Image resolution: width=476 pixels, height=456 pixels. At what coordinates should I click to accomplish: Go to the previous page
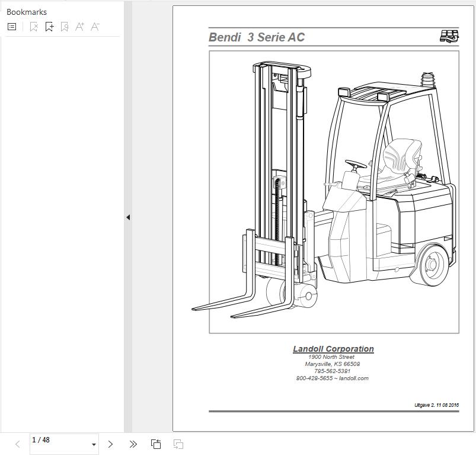pos(18,444)
